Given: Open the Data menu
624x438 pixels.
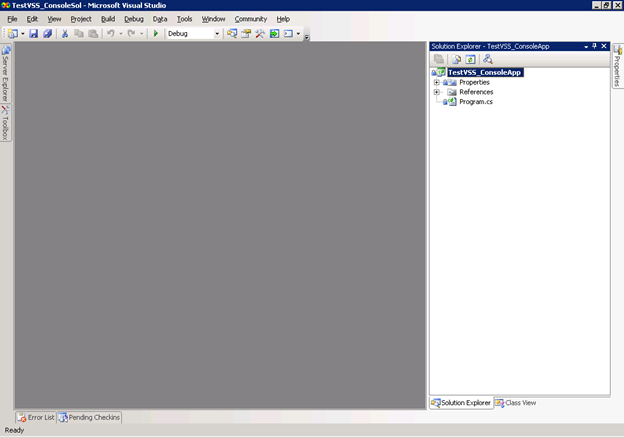Looking at the screenshot, I should click(x=160, y=19).
